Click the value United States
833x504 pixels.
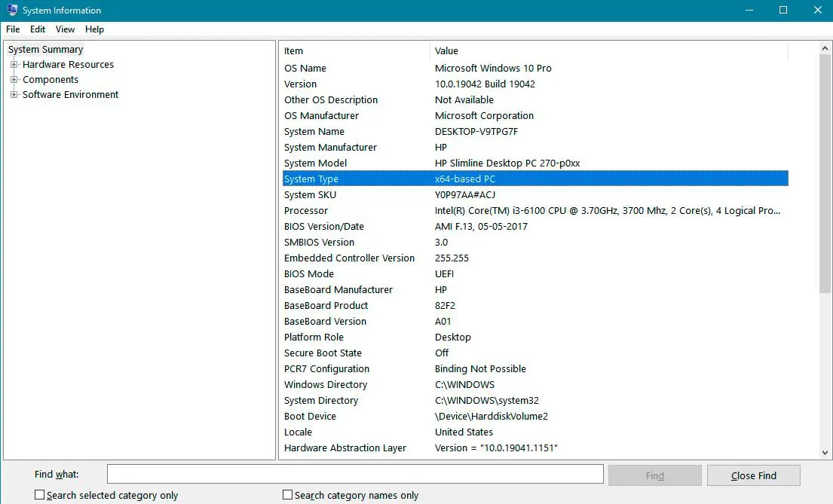(x=464, y=432)
